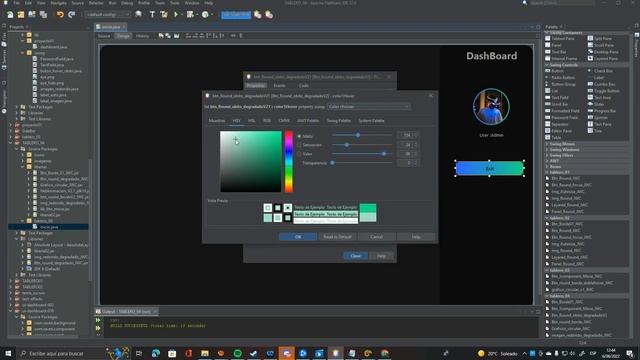Image resolution: width=640 pixels, height=360 pixels.
Task: Switch to the AWT Palette tab
Action: point(308,121)
